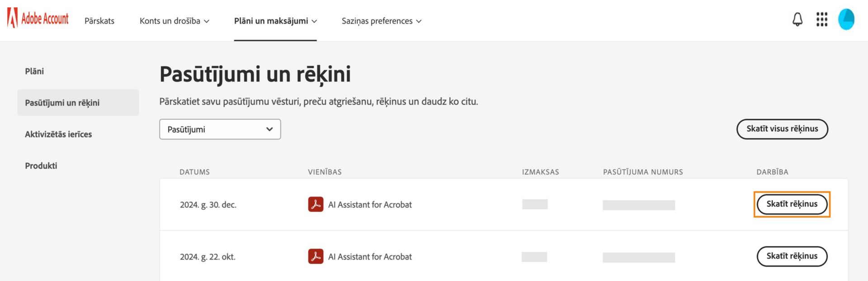Expand the Saziņas preferences menu

[381, 21]
